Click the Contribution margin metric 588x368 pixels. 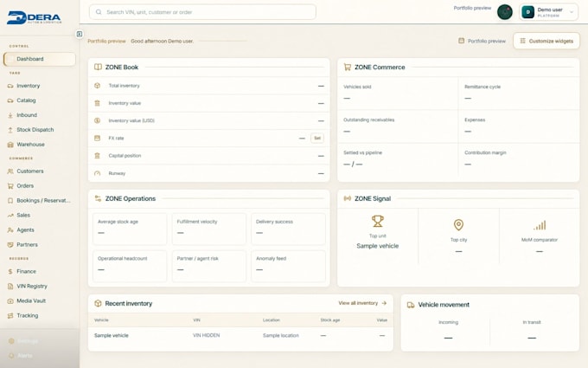[x=519, y=159]
